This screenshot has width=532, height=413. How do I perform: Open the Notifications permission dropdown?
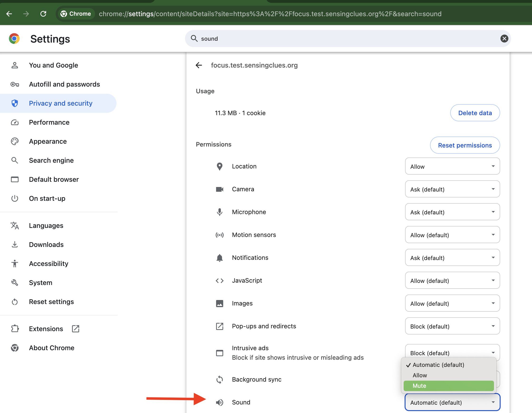[x=452, y=258]
